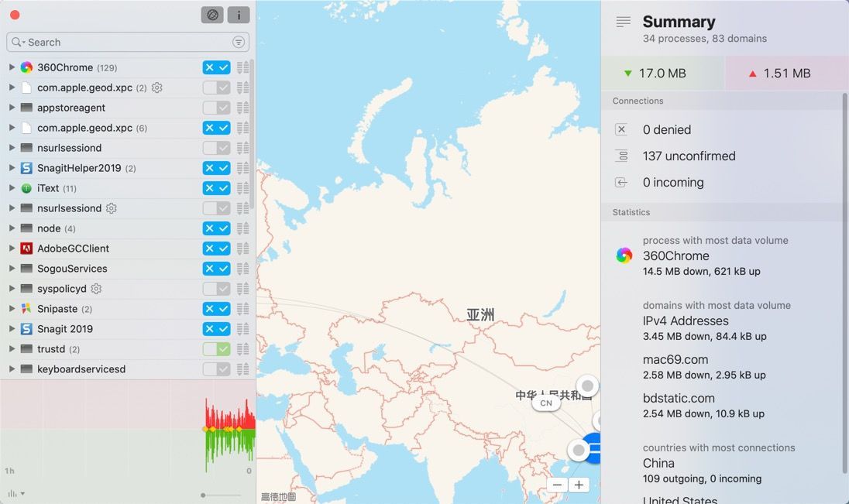Viewport: 849px width, 504px height.
Task: Click the denied connections X icon
Action: 621,129
